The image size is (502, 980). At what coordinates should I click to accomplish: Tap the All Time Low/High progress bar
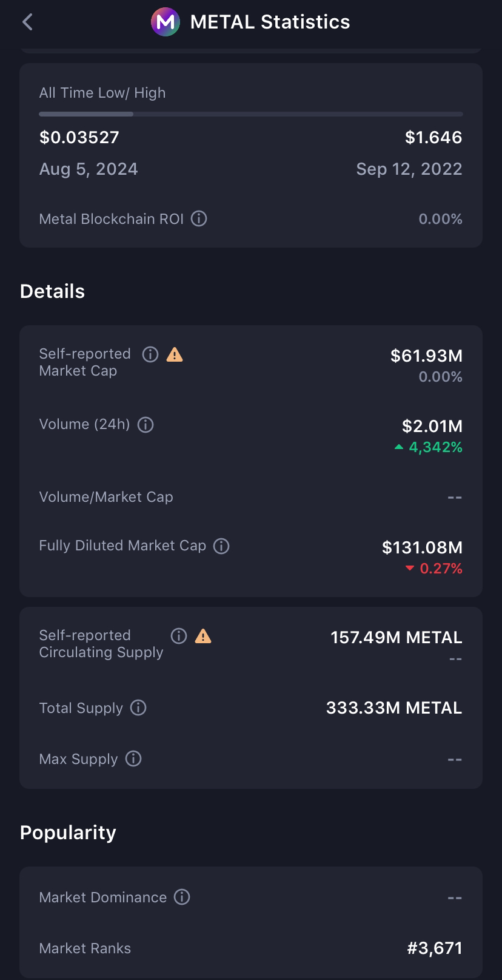pyautogui.click(x=250, y=114)
